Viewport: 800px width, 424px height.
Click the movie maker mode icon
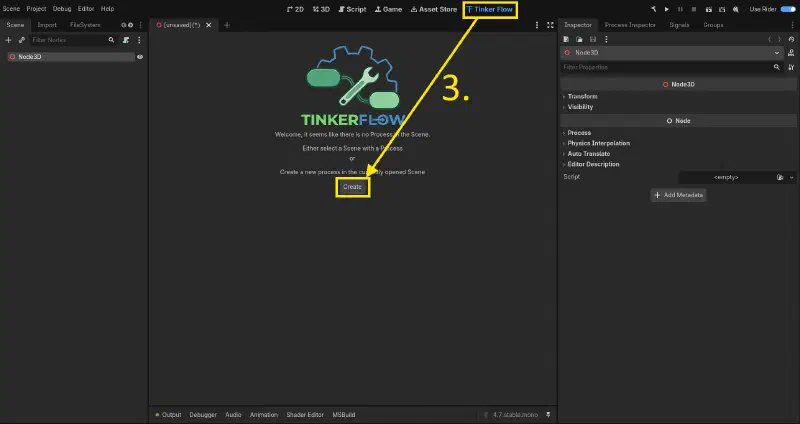(735, 9)
